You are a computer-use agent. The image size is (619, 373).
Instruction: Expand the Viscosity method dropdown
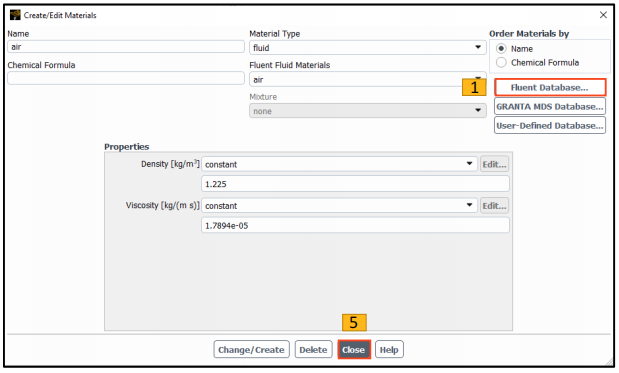point(339,205)
